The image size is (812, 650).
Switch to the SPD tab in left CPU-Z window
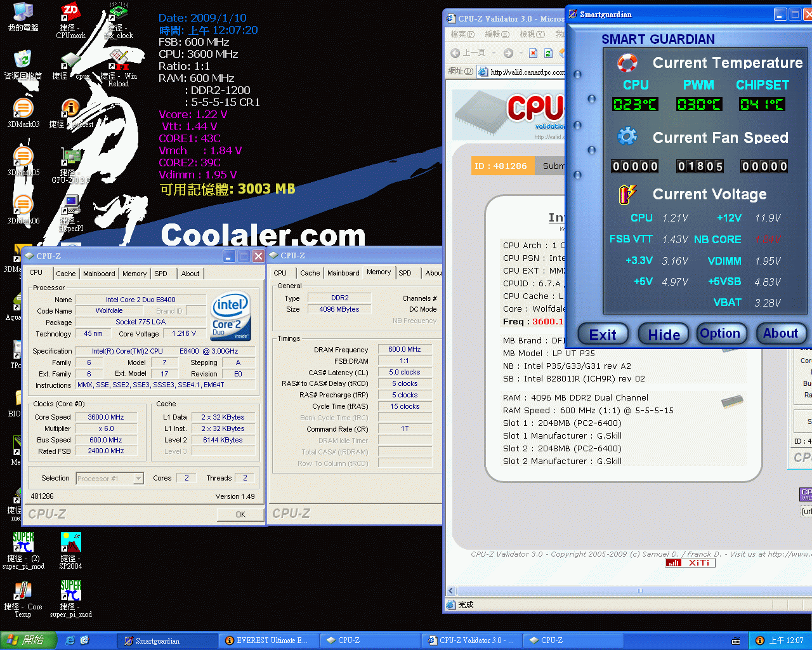click(161, 274)
